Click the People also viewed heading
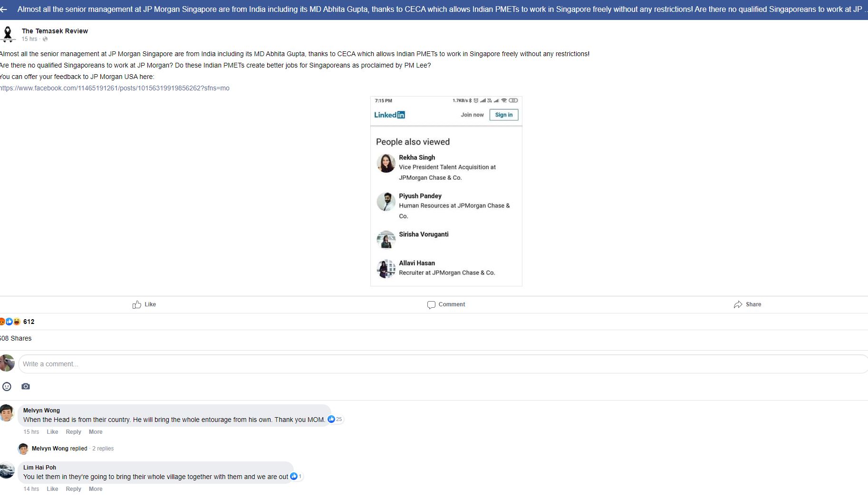 click(413, 142)
